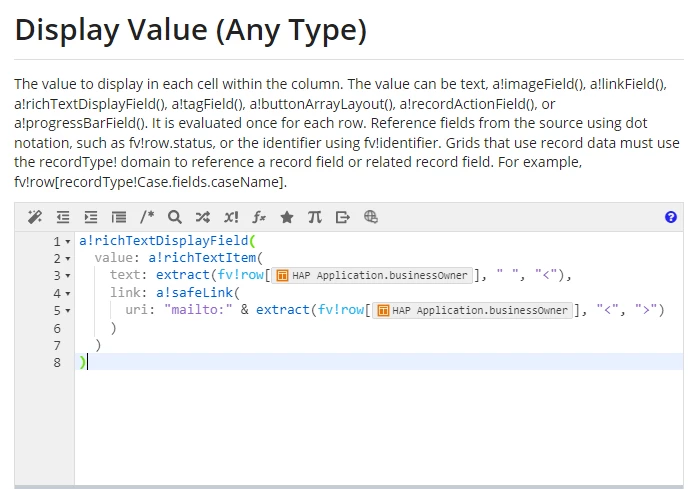
Task: Collapse code fold arrow on line 4
Action: click(68, 293)
